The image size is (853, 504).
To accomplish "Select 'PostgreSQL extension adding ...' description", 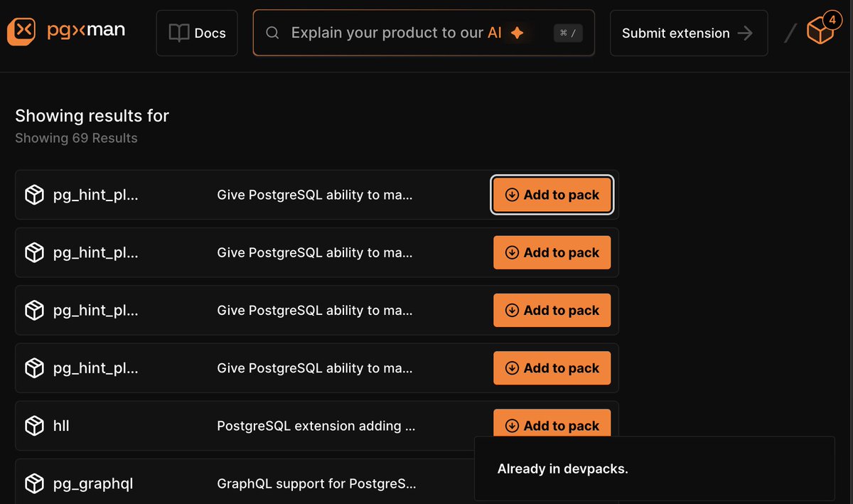I will pos(316,426).
